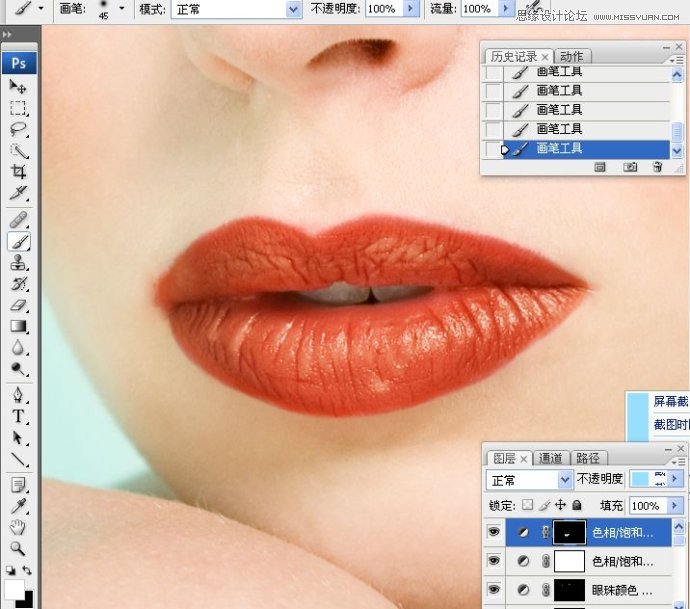Screen dimensions: 690x609
Task: Switch to the 历史记录 tab
Action: (514, 57)
